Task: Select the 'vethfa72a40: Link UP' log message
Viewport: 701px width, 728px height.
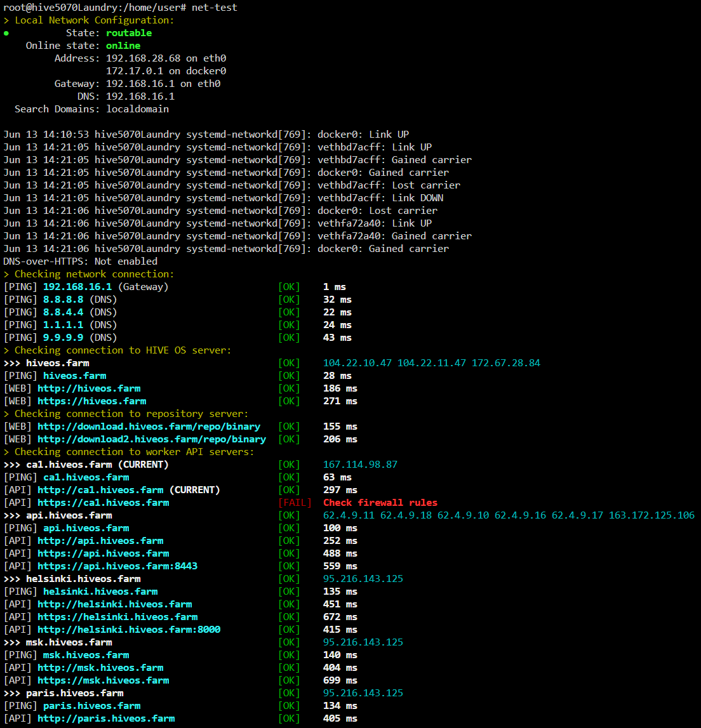Action: (375, 223)
